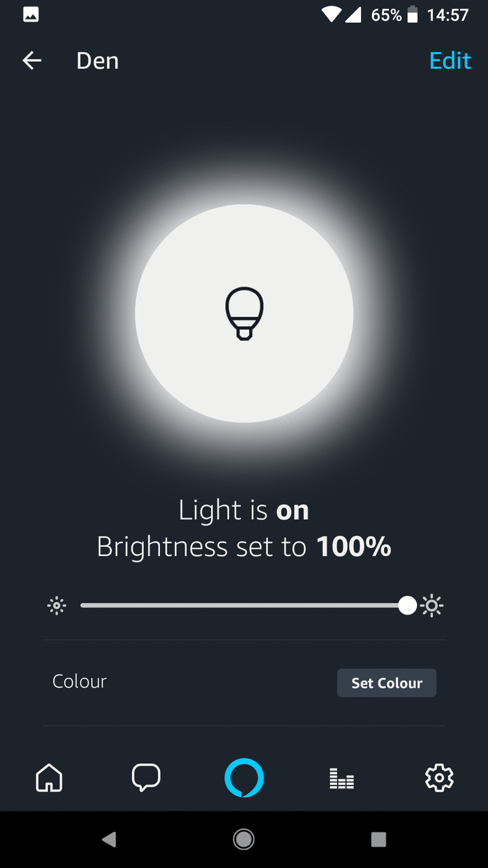Open Android recent apps square button
This screenshot has width=488, height=868.
click(378, 839)
